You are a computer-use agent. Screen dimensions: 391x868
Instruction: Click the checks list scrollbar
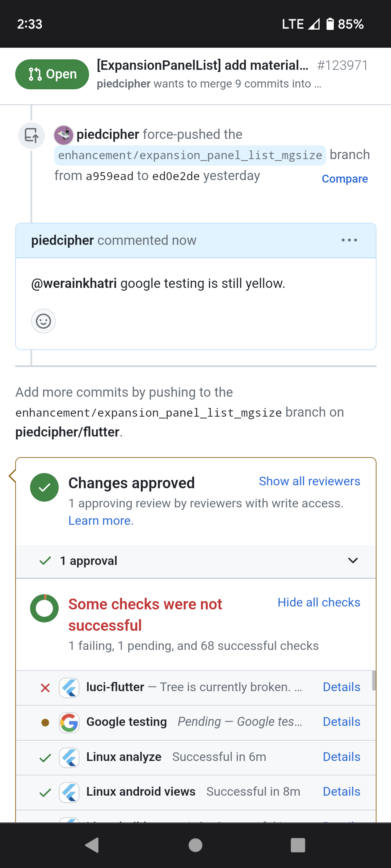tap(374, 681)
